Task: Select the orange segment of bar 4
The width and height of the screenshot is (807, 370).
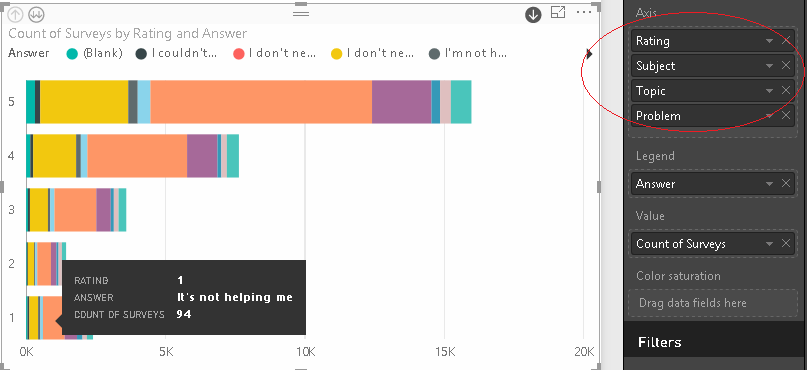Action: 137,156
